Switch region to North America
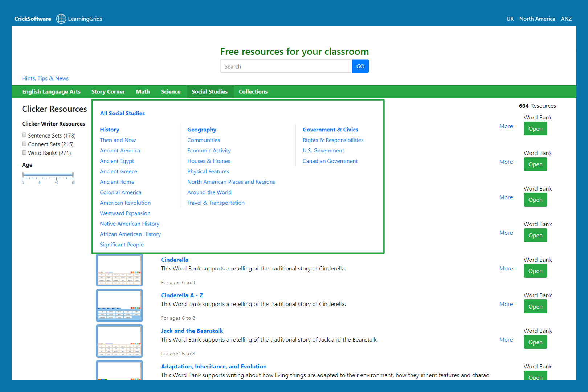The width and height of the screenshot is (588, 392). coord(537,19)
